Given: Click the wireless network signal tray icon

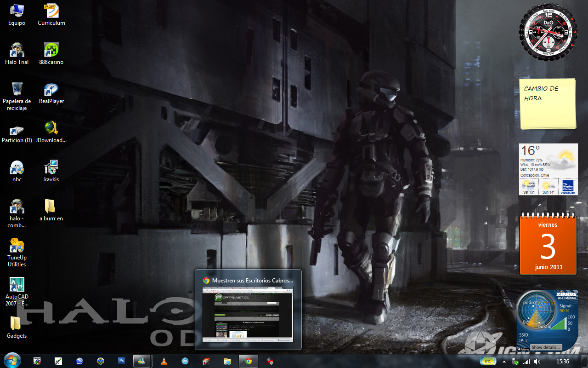Looking at the screenshot, I should 526,362.
